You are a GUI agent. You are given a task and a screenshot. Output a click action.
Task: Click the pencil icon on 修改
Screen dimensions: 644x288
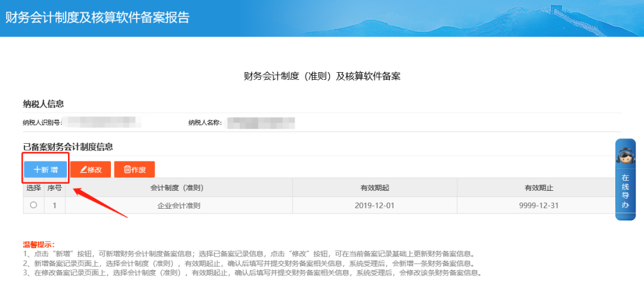tap(83, 170)
